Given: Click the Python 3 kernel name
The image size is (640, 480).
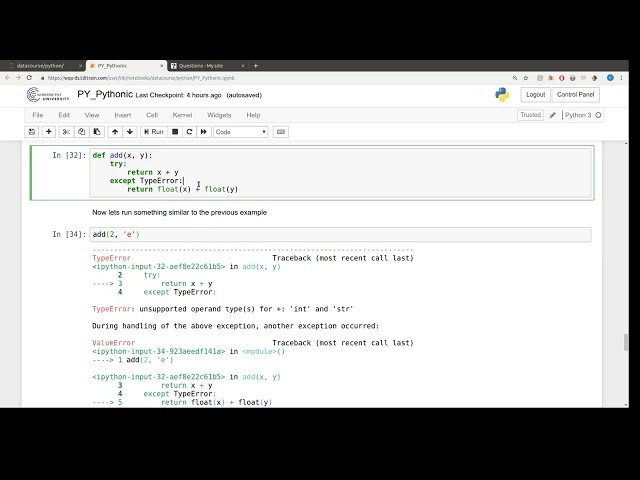Looking at the screenshot, I should (x=578, y=115).
